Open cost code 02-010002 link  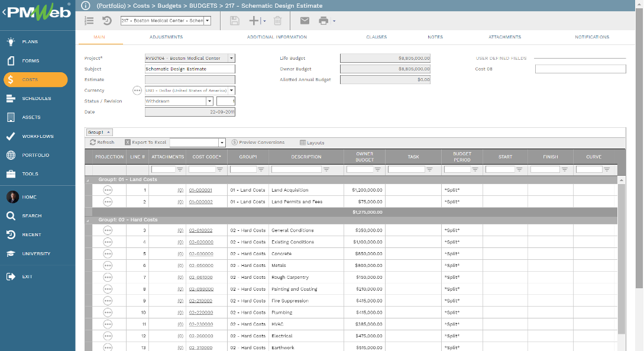pyautogui.click(x=200, y=230)
